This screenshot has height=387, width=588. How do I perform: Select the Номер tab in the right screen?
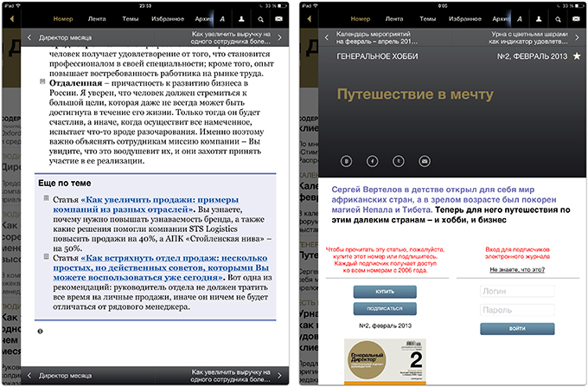tap(361, 19)
